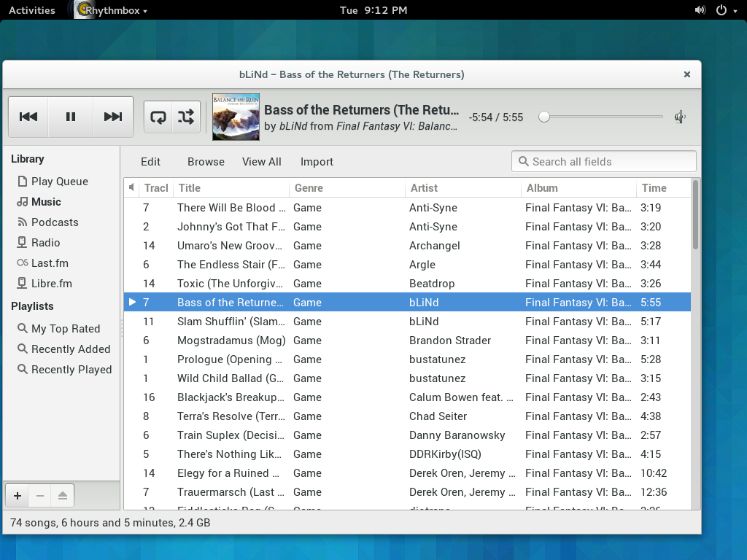Click the Balance and Ruin album art

236,117
